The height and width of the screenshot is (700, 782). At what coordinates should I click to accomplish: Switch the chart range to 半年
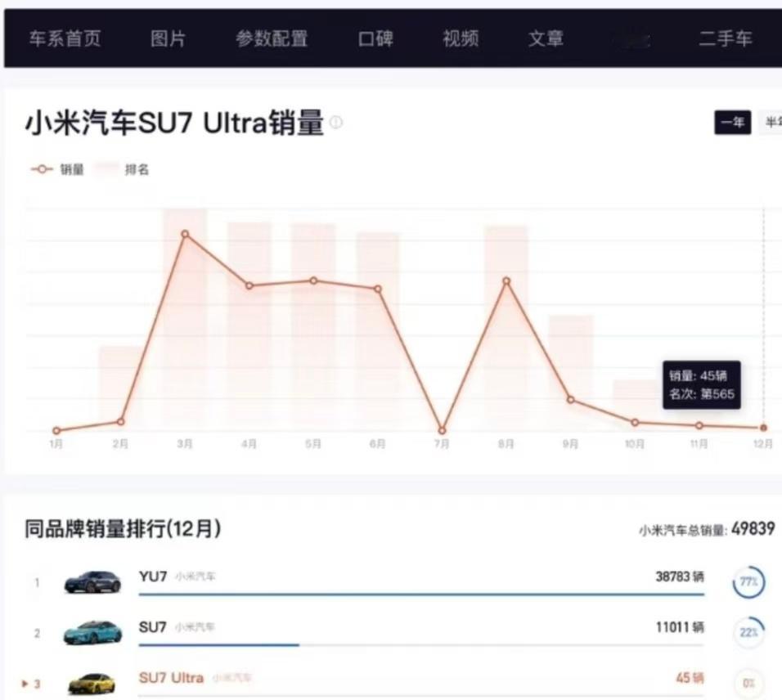click(774, 123)
